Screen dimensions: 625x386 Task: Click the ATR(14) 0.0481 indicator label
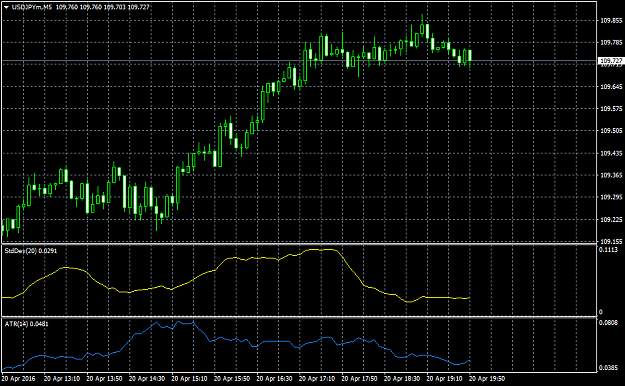coord(26,324)
